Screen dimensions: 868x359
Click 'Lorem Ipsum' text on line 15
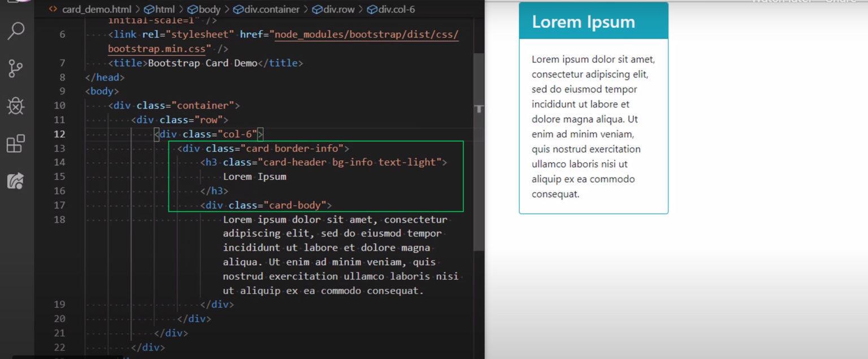[255, 176]
